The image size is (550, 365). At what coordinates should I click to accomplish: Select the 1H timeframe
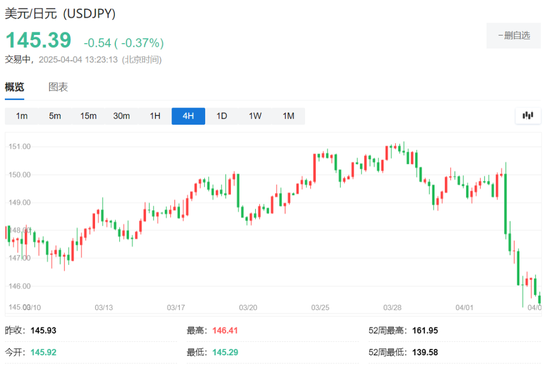coord(155,116)
